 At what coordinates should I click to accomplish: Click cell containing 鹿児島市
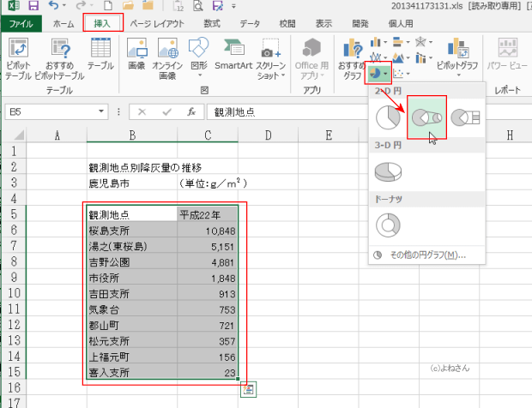pos(132,183)
